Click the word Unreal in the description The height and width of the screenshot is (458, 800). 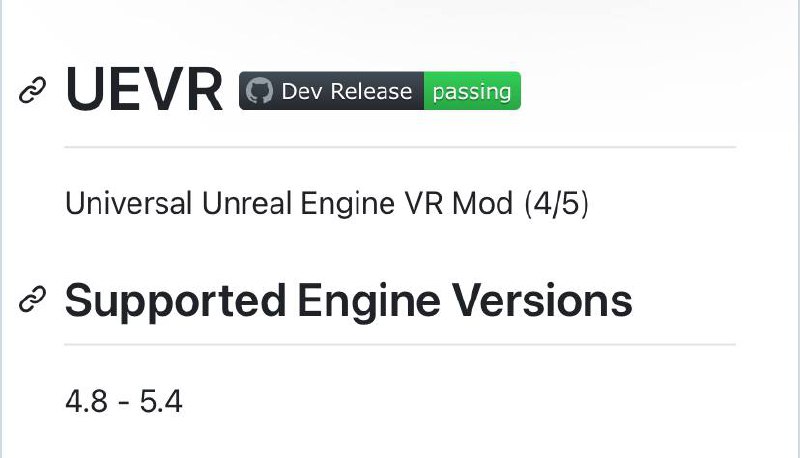[x=246, y=203]
